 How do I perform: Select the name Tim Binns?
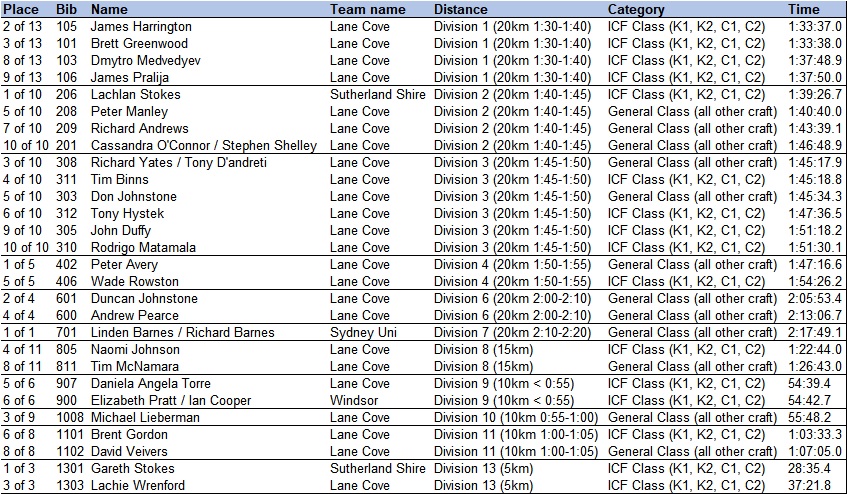pyautogui.click(x=119, y=179)
